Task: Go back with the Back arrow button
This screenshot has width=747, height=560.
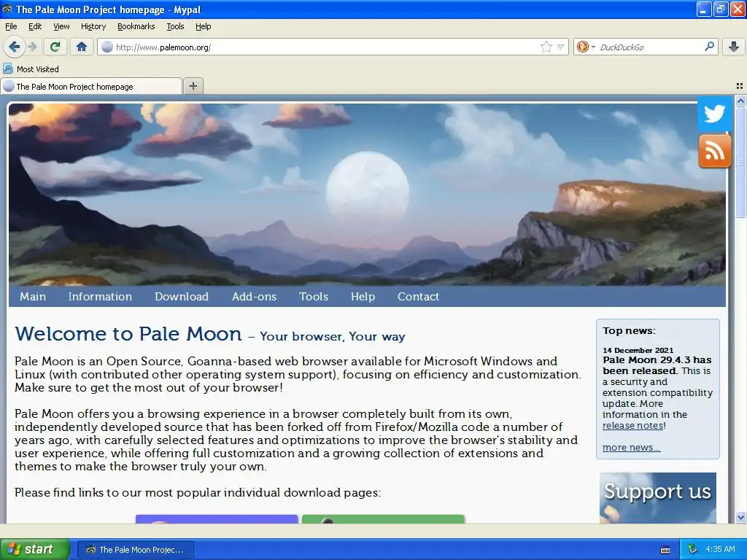Action: point(15,47)
